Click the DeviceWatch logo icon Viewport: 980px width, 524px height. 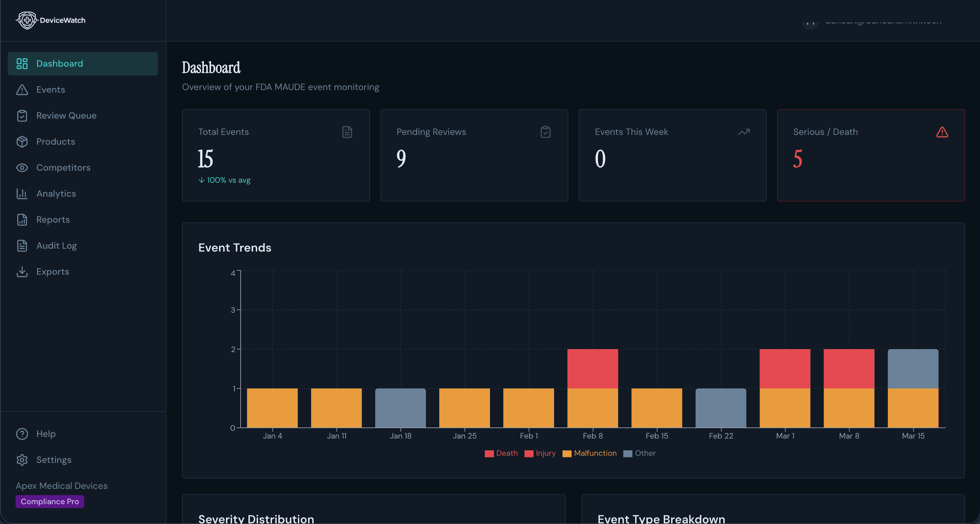tap(27, 20)
